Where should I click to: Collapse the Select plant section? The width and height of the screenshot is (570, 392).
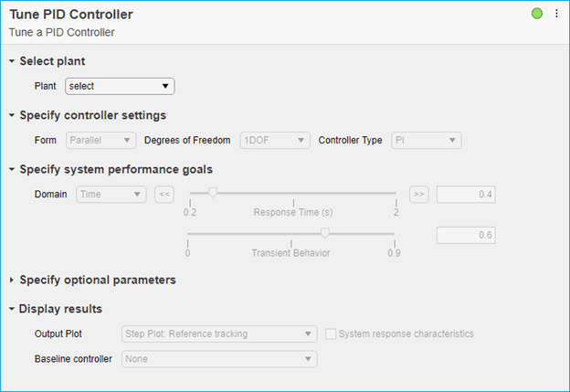pyautogui.click(x=12, y=61)
